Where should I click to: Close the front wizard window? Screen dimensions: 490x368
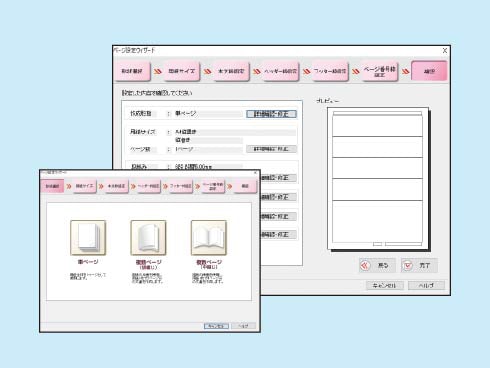pos(255,173)
